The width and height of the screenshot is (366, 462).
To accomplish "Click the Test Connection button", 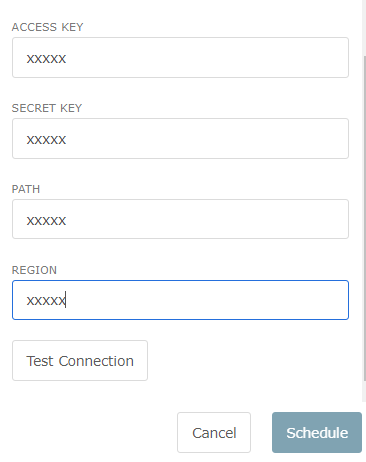I will tap(80, 360).
